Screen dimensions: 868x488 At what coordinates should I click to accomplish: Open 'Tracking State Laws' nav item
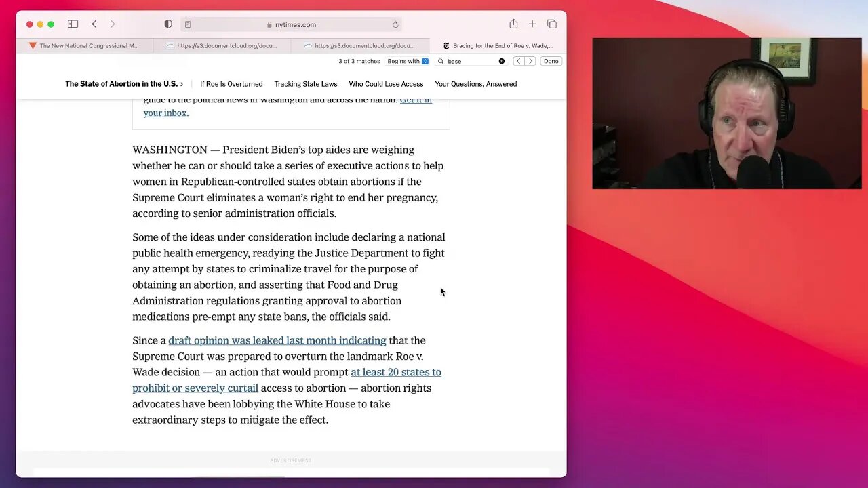(x=306, y=84)
